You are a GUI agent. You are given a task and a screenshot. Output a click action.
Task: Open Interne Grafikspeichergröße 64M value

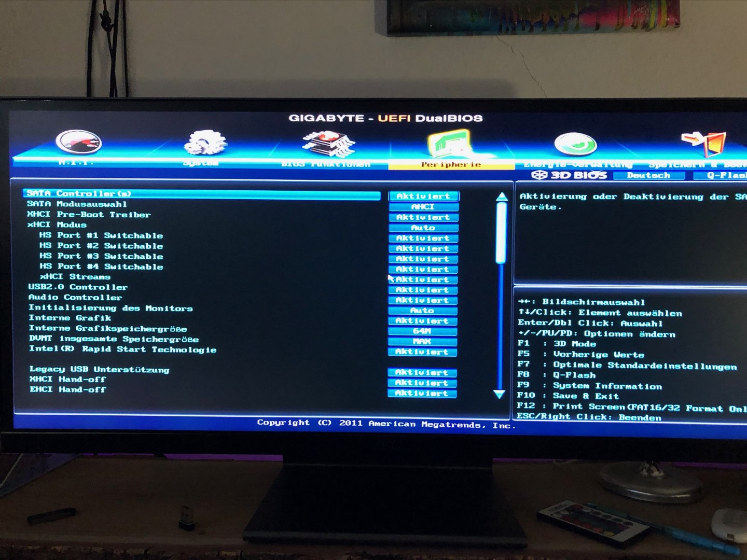tap(422, 331)
